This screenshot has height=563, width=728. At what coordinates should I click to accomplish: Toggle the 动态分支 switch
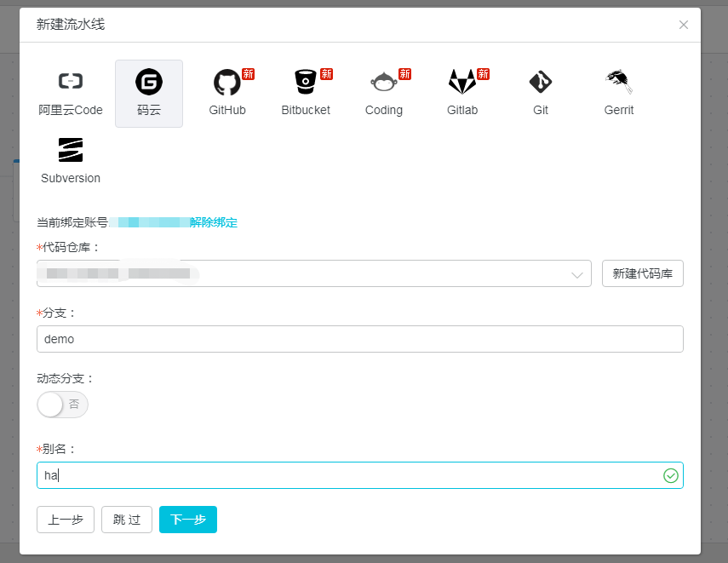coord(62,405)
